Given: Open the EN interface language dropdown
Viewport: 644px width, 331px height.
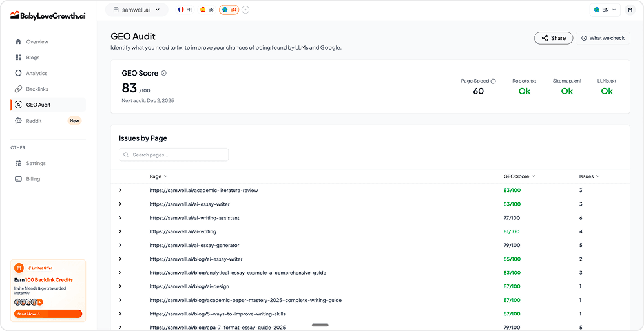Looking at the screenshot, I should (x=605, y=10).
